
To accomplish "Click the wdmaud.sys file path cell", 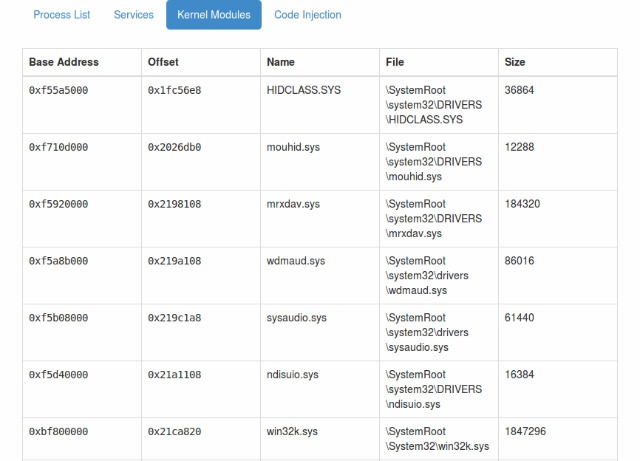I will click(439, 275).
